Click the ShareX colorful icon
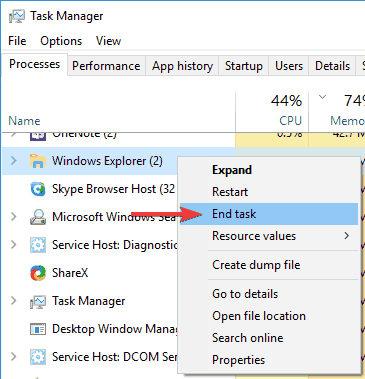Viewport: 365px width, 379px height. (38, 273)
